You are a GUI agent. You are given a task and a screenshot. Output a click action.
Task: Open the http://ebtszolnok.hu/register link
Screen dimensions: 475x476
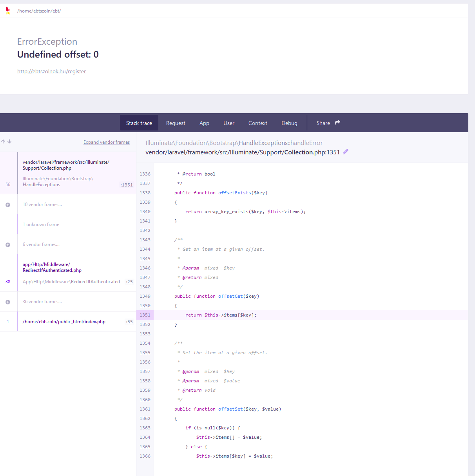51,71
